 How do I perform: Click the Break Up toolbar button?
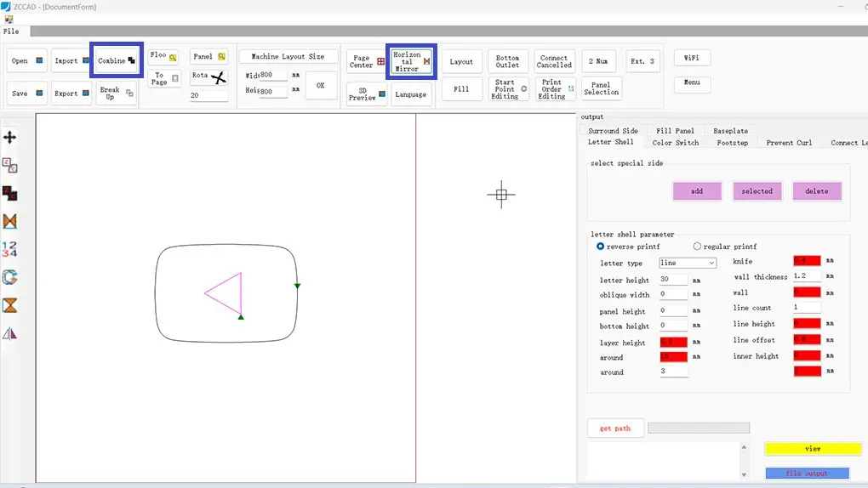click(117, 94)
